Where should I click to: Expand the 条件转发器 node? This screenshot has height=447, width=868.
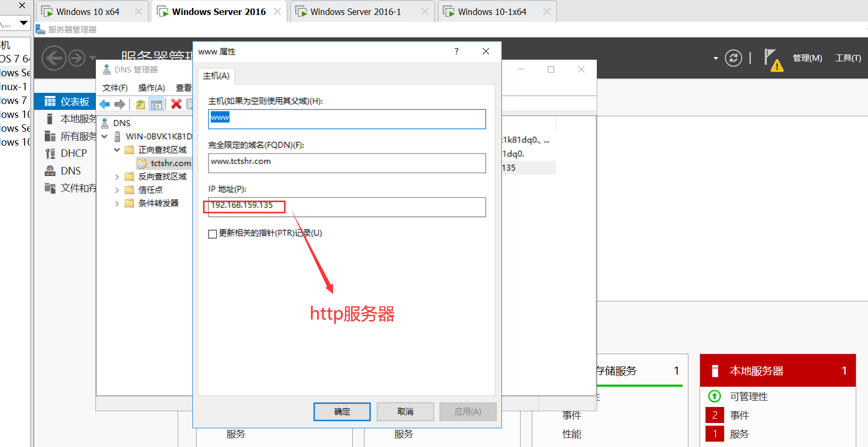click(117, 203)
